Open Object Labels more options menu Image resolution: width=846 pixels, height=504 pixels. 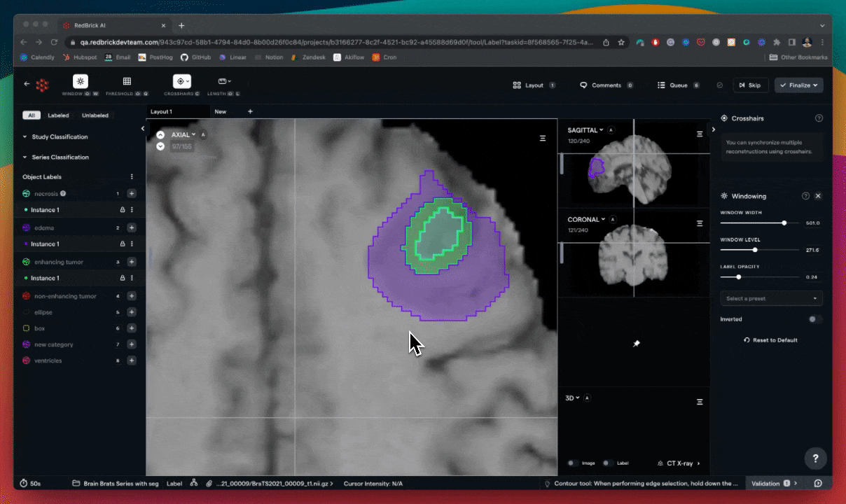132,177
